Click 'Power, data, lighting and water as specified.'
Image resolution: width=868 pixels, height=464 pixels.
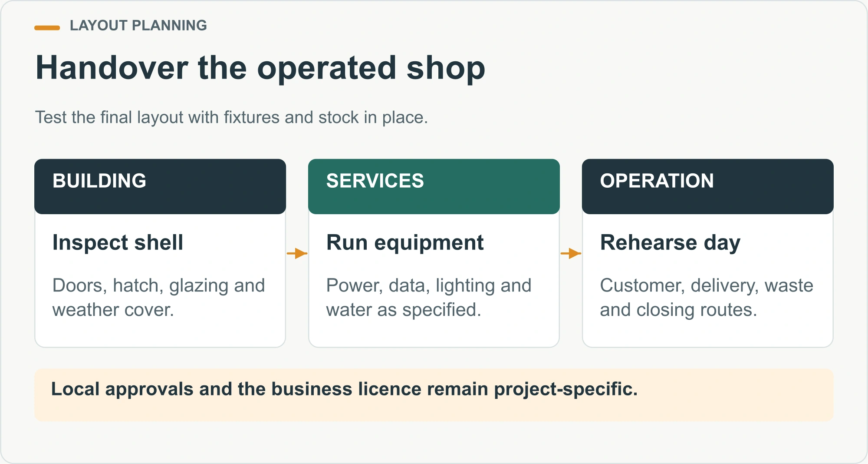tap(429, 298)
